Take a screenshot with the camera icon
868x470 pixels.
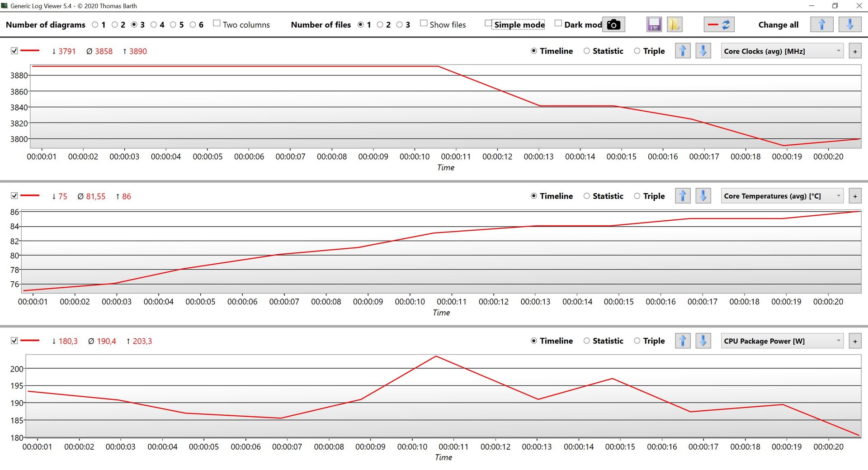pyautogui.click(x=613, y=24)
